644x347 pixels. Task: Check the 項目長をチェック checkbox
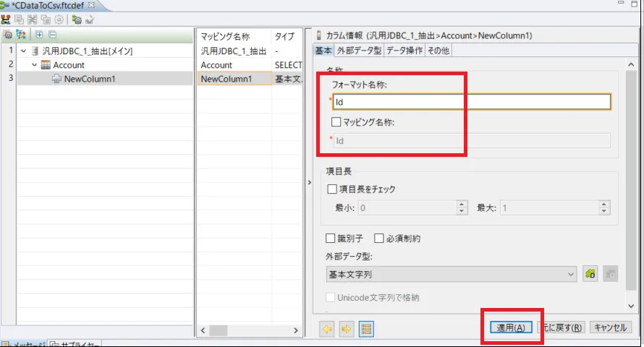(x=332, y=189)
